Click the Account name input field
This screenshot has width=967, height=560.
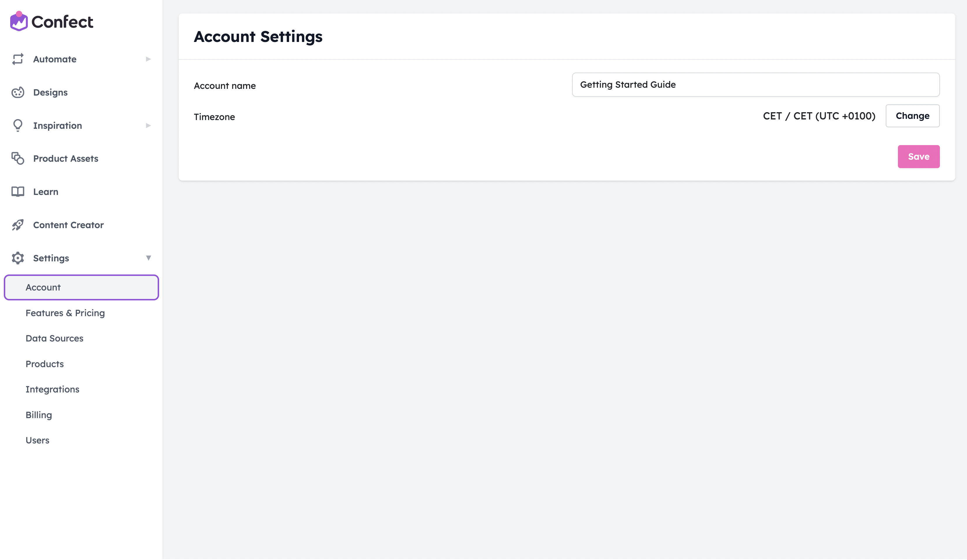[x=756, y=85]
